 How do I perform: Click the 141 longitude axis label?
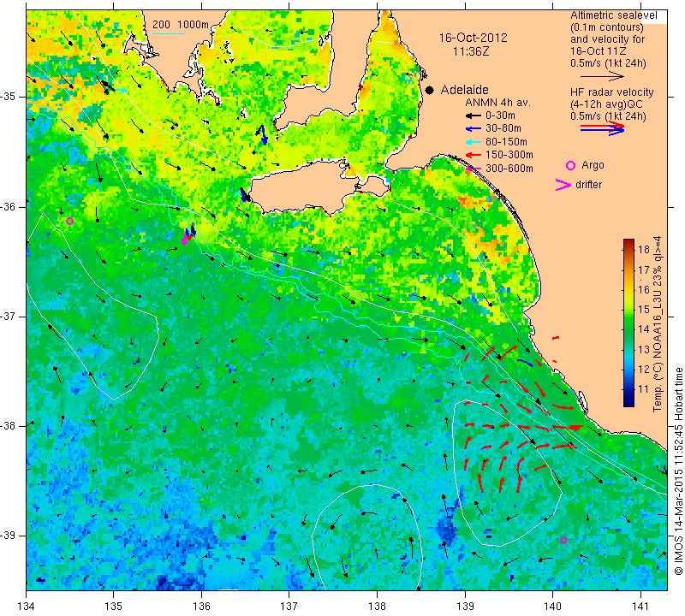pos(640,607)
